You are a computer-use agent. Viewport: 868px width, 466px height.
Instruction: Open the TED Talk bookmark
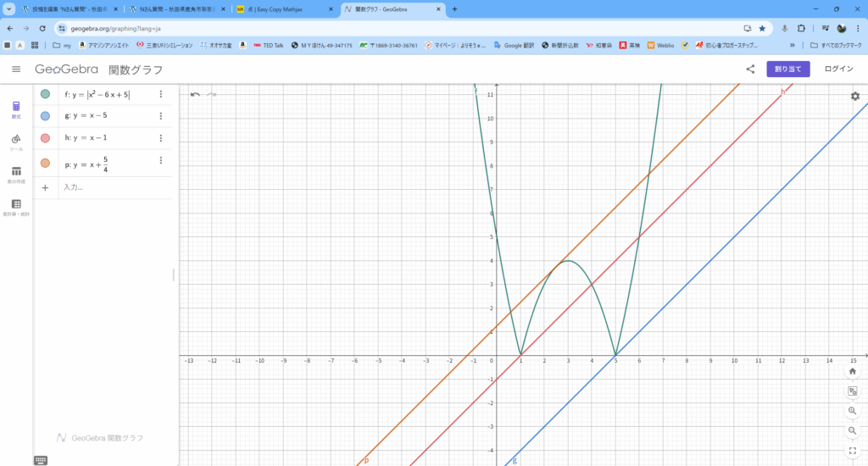[268, 45]
